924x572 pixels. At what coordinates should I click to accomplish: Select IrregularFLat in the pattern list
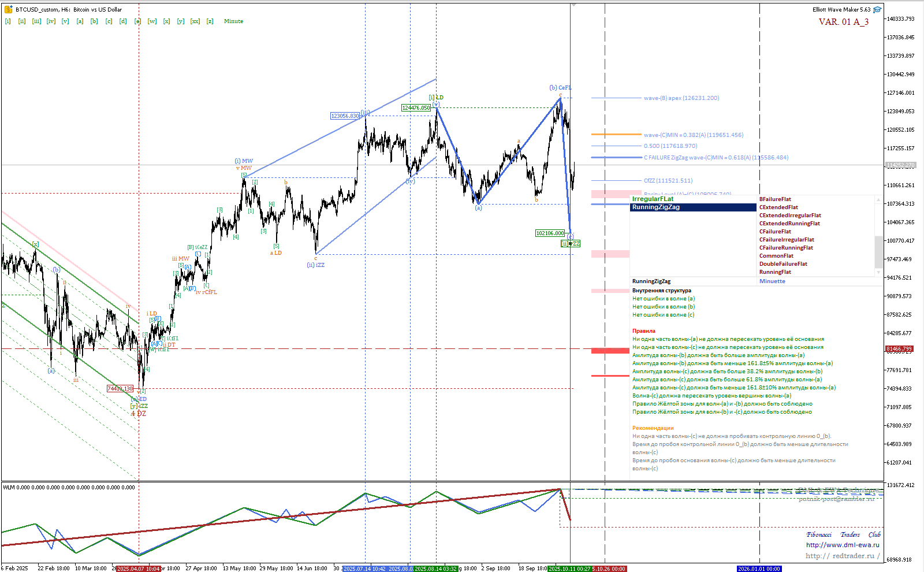(653, 199)
